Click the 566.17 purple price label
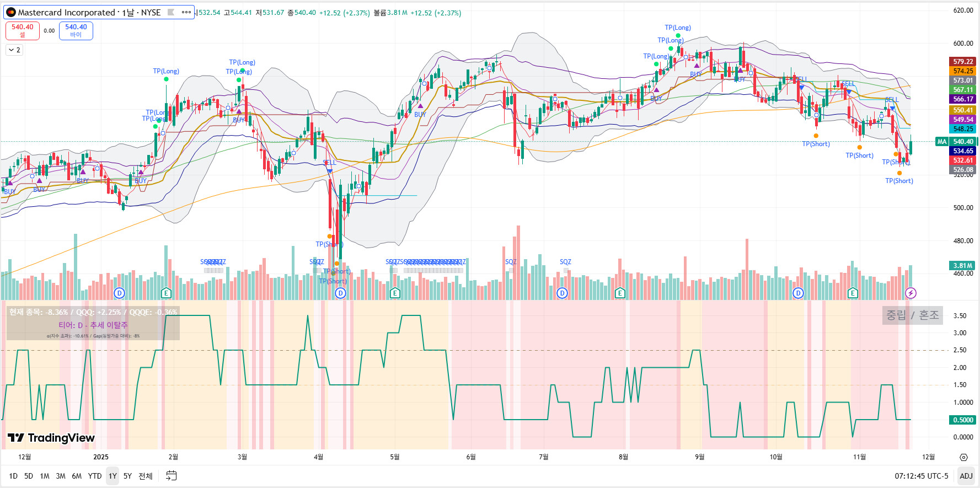 pos(963,99)
